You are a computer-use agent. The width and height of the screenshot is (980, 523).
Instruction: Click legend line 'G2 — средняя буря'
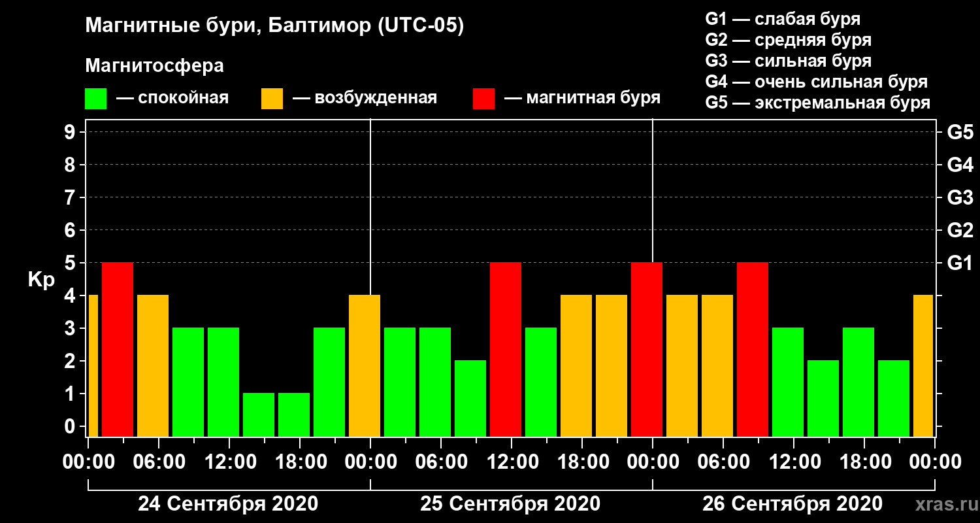(788, 40)
